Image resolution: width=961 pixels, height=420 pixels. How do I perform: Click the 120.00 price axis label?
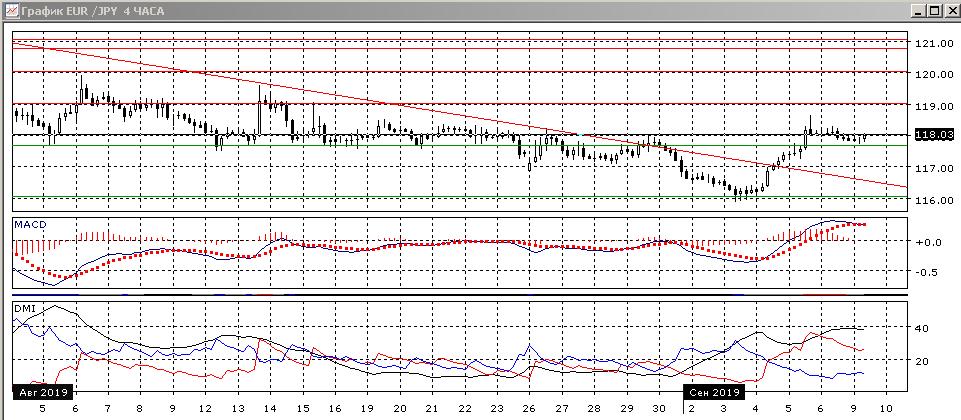click(934, 74)
